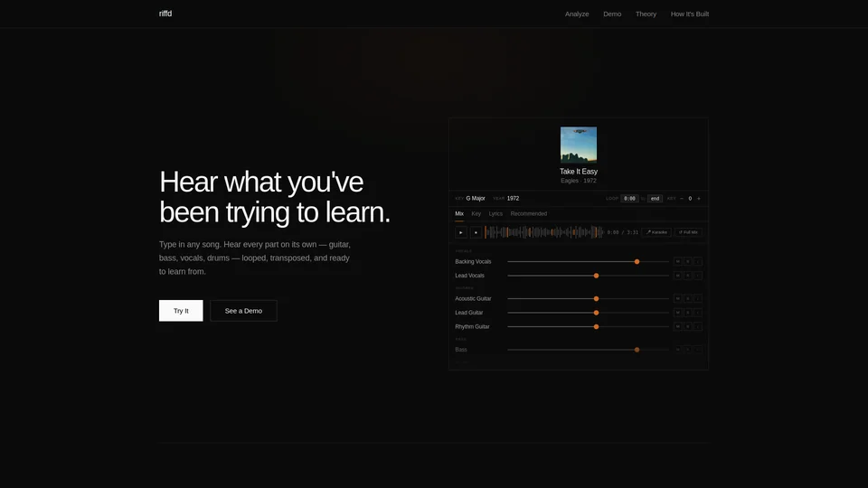Play the Take It Easy mix
This screenshot has height=488, width=868.
click(460, 232)
